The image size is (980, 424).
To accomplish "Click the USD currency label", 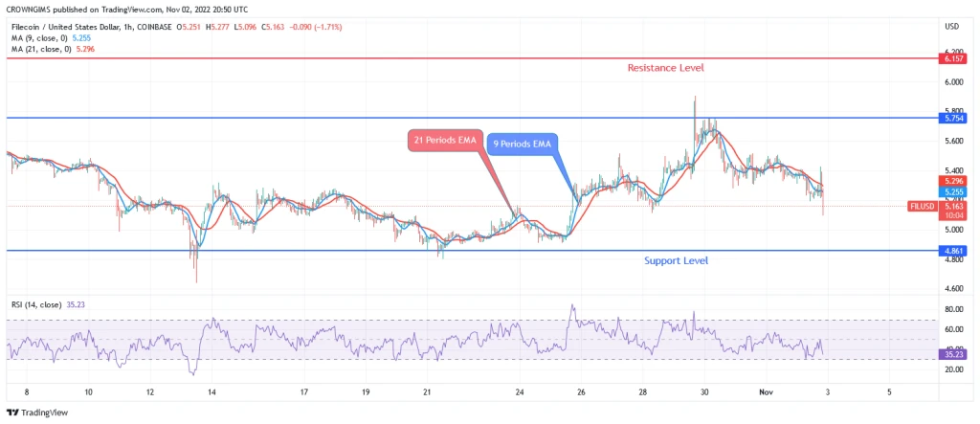I will coord(952,26).
